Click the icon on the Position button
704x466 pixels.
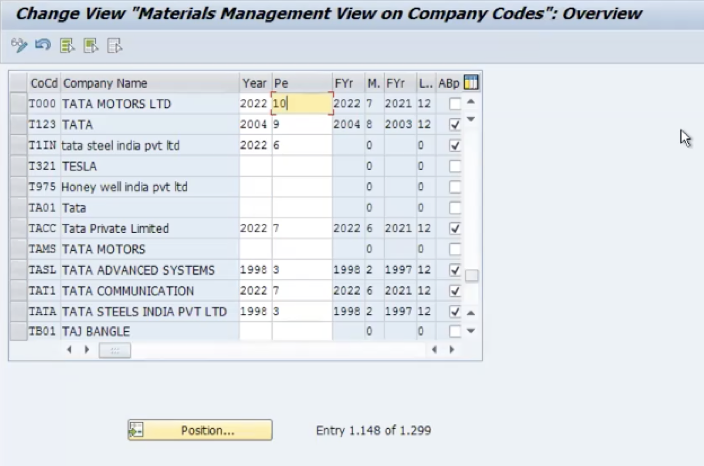pos(136,430)
